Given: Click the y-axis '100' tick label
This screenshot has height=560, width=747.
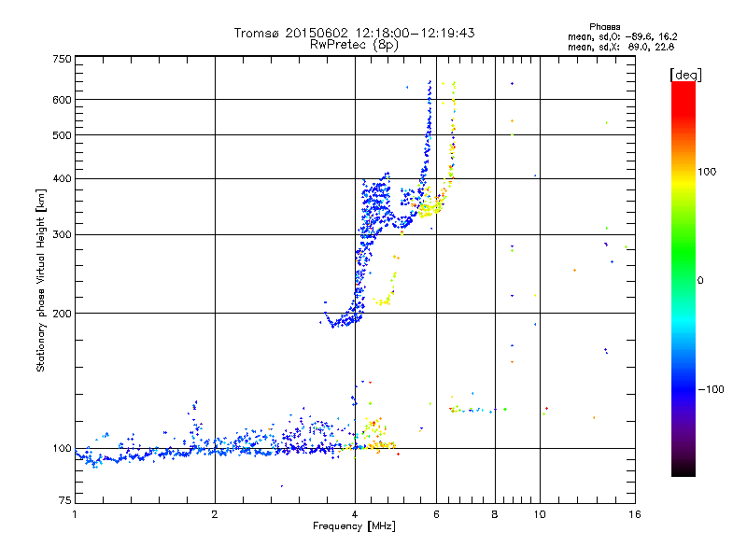Looking at the screenshot, I should click(62, 448).
